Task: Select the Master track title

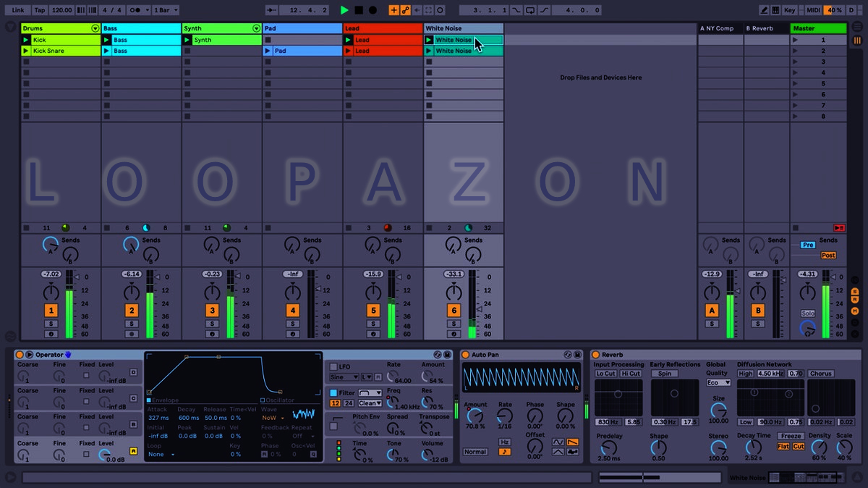Action: tap(818, 28)
